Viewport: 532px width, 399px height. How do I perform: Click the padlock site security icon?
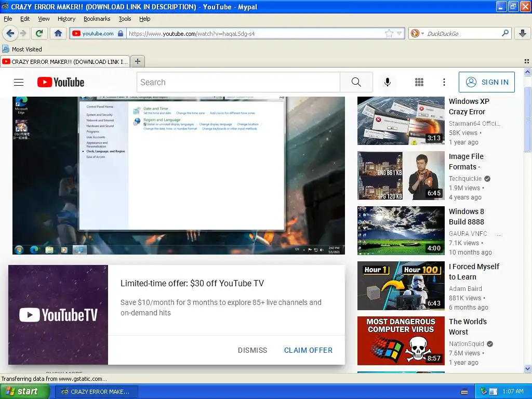pyautogui.click(x=121, y=33)
